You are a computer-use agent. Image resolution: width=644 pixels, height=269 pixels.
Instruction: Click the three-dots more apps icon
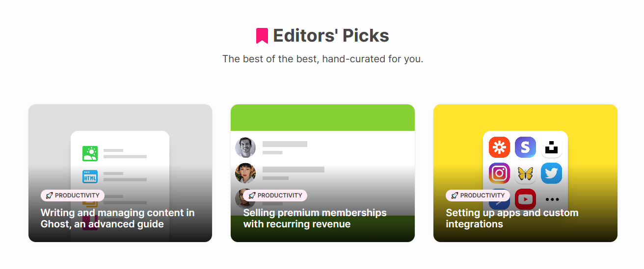pyautogui.click(x=552, y=199)
